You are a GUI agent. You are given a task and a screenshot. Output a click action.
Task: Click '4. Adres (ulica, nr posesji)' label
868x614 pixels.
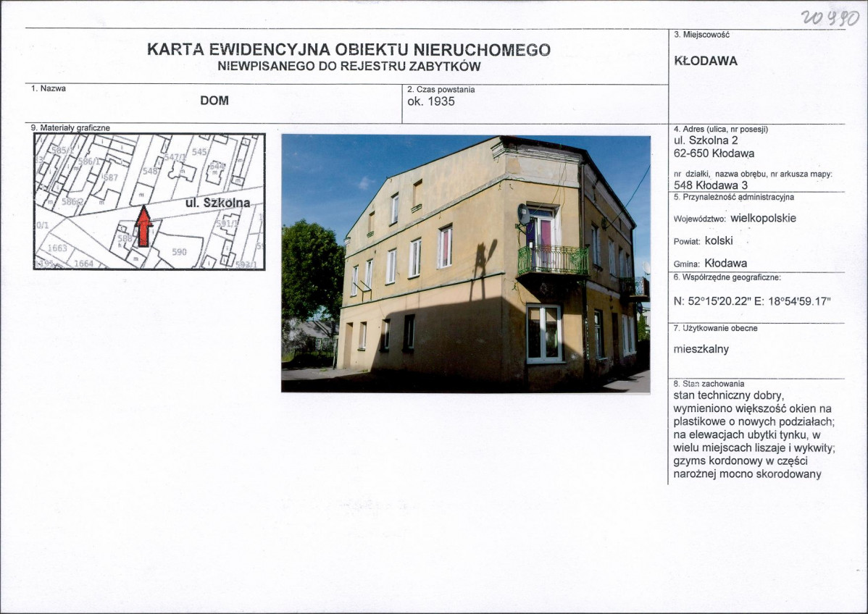[x=721, y=130]
